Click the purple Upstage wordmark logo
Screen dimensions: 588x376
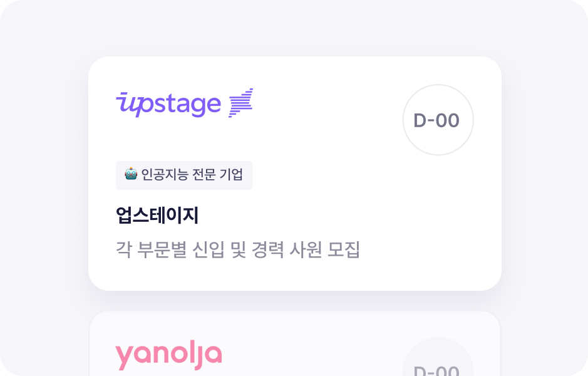(x=169, y=104)
